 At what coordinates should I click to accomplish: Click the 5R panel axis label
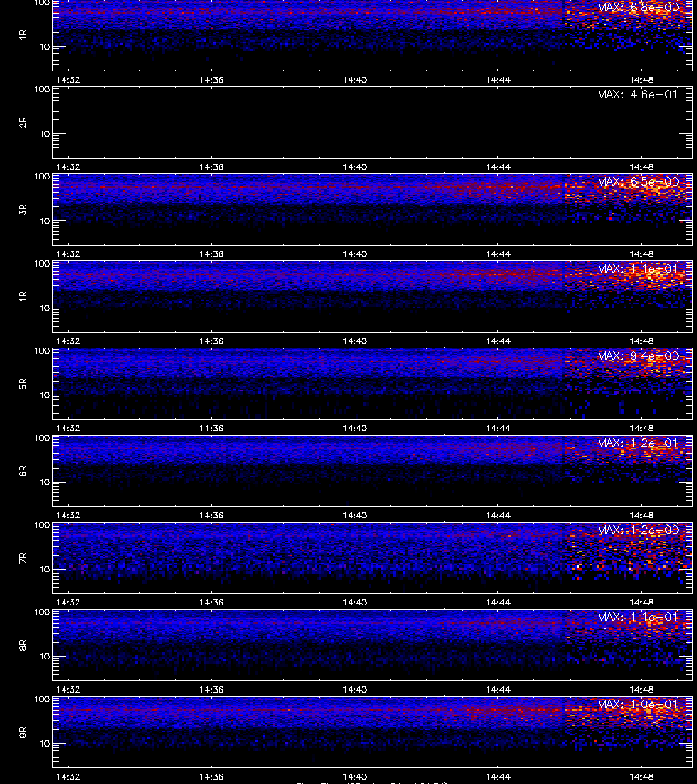[x=23, y=383]
